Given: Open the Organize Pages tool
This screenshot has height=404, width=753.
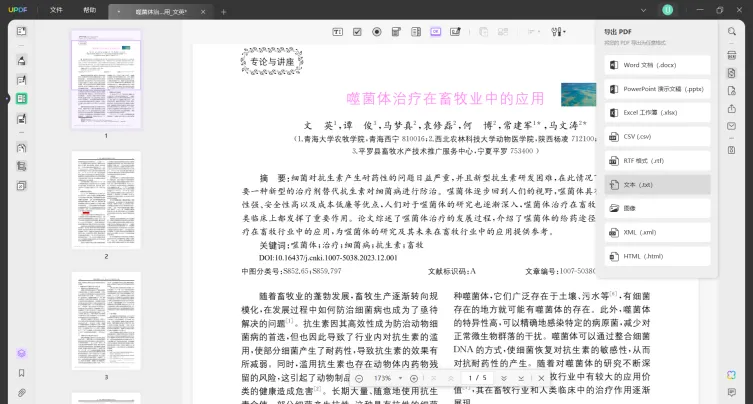Looking at the screenshot, I should pos(21,148).
